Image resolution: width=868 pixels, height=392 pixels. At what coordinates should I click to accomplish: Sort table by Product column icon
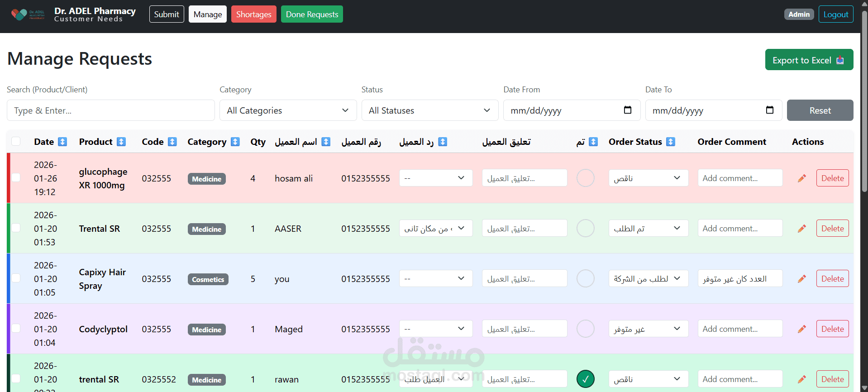pyautogui.click(x=121, y=142)
